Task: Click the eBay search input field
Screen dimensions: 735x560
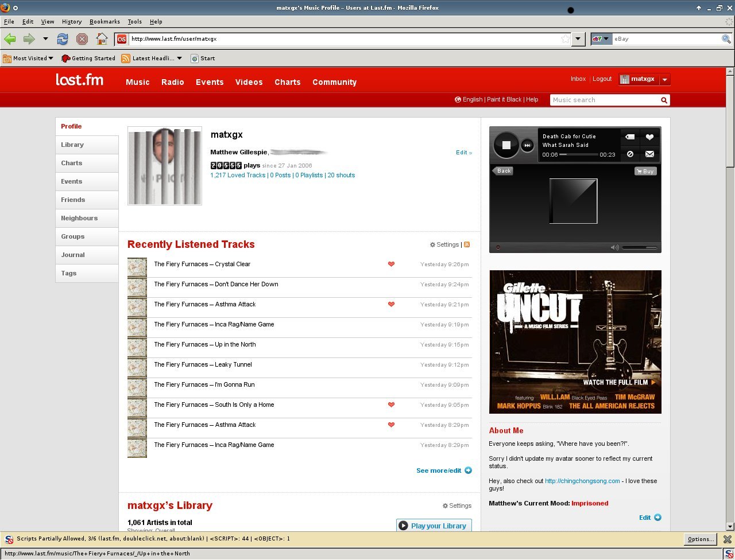Action: (666, 39)
